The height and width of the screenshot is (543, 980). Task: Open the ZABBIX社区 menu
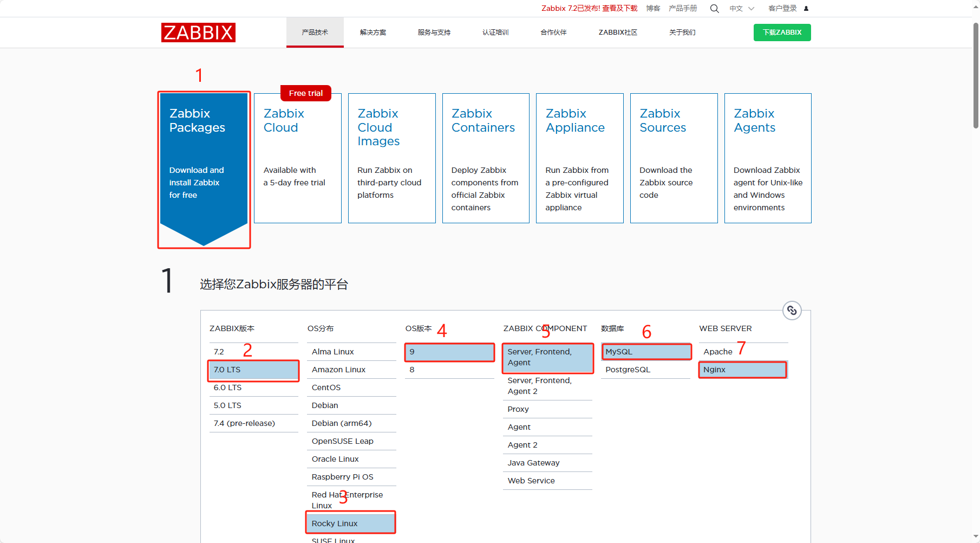click(x=618, y=33)
